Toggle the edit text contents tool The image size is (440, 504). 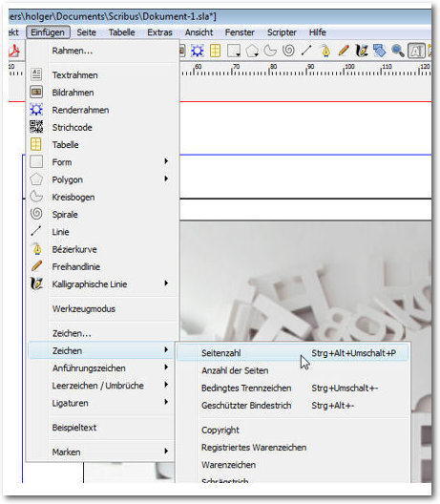coord(416,51)
